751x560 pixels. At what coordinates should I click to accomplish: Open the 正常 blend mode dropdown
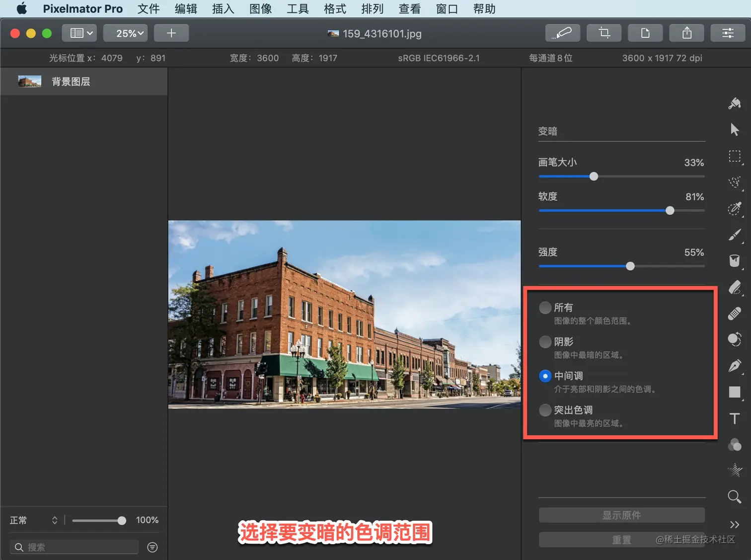tap(34, 520)
